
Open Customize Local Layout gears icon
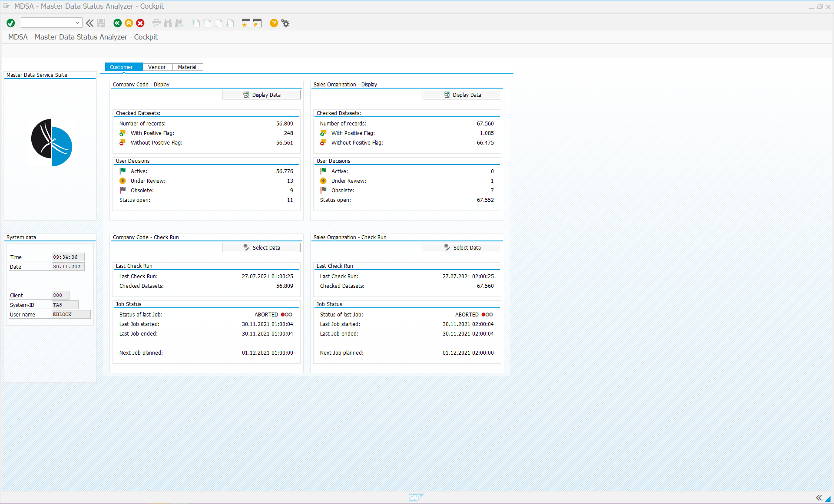coord(285,23)
